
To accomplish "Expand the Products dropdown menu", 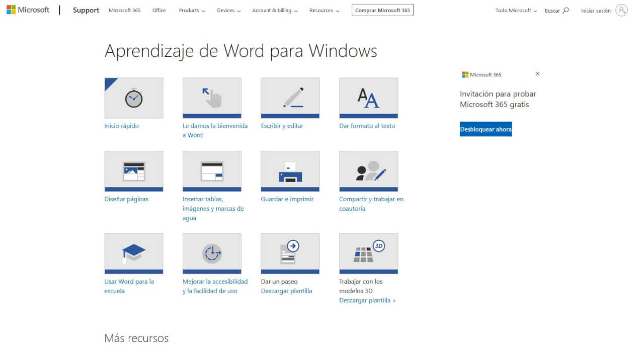I will pos(192,11).
